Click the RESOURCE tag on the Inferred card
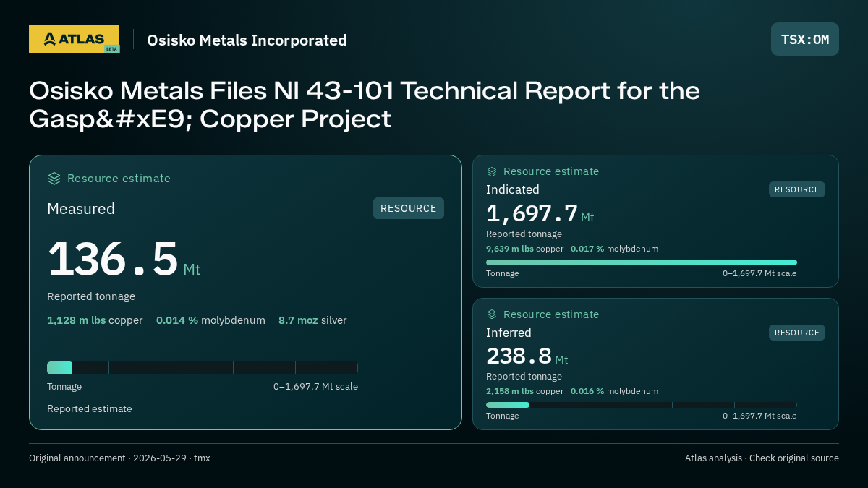This screenshot has width=868, height=488. (797, 333)
